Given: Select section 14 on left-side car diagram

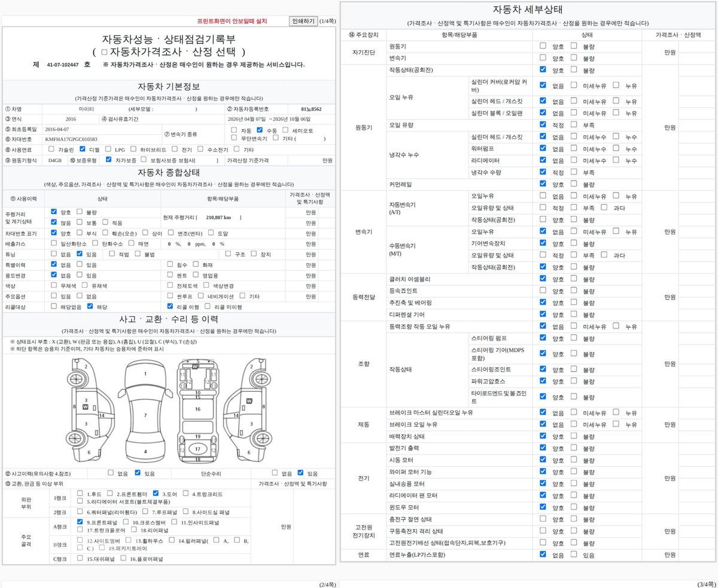Looking at the screenshot, I should click(x=102, y=415).
